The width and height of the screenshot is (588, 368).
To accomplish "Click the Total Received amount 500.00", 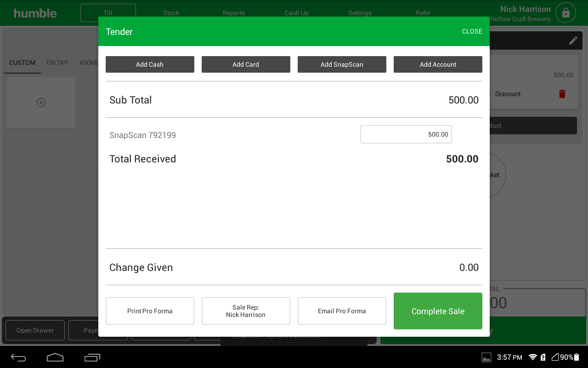I will [x=462, y=159].
